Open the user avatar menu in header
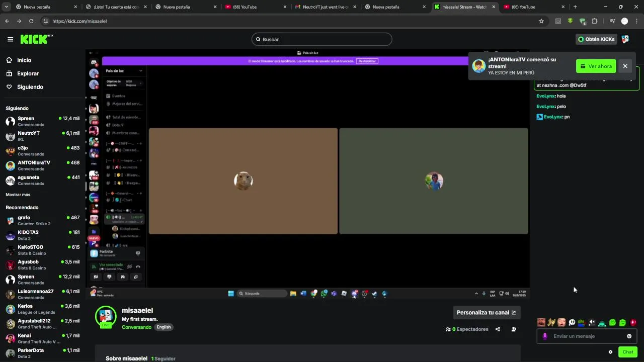Screen dimensions: 644x362 (x=625, y=39)
